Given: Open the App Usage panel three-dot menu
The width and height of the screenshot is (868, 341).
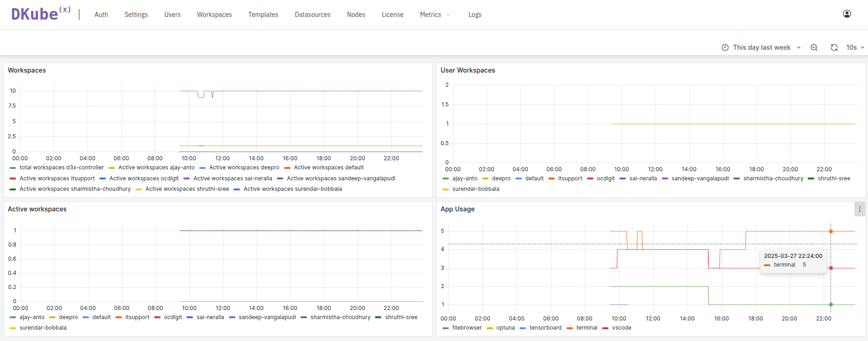Looking at the screenshot, I should [x=859, y=209].
